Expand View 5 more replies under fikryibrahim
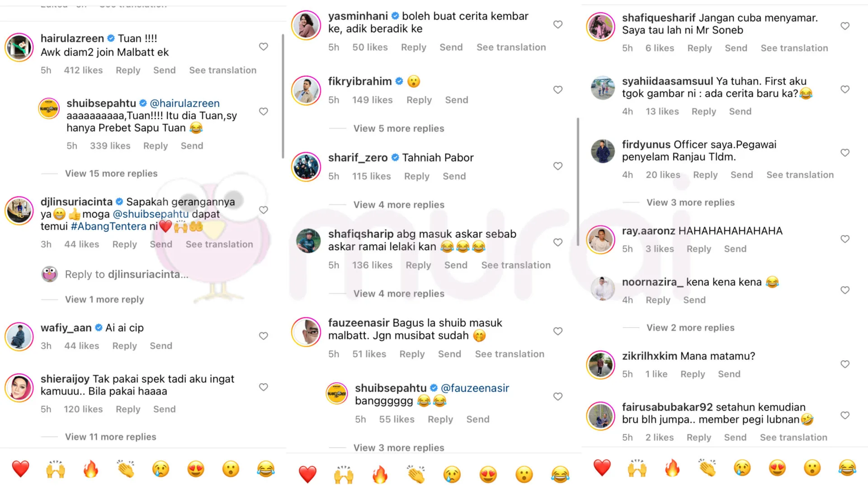The width and height of the screenshot is (868, 488). pos(399,128)
